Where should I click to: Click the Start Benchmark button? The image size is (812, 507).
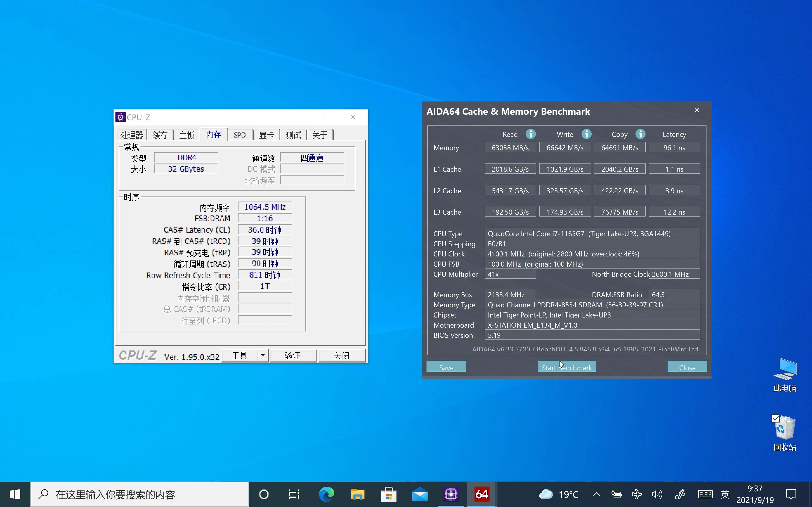[x=567, y=367]
